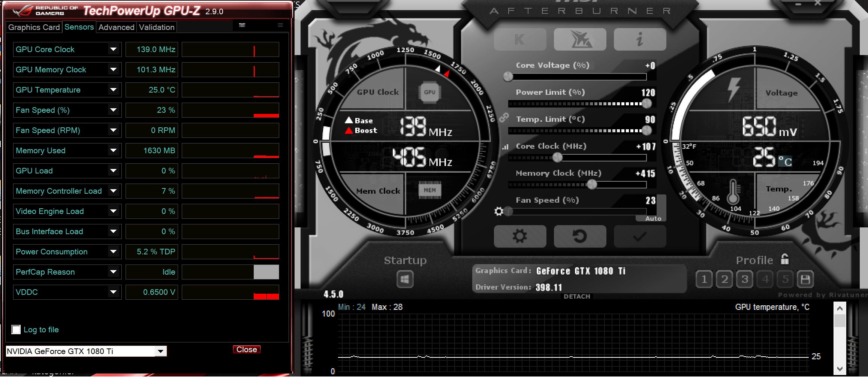Expand the Fan Speed (RPM) sensor dropdown
The image size is (868, 378).
[113, 130]
